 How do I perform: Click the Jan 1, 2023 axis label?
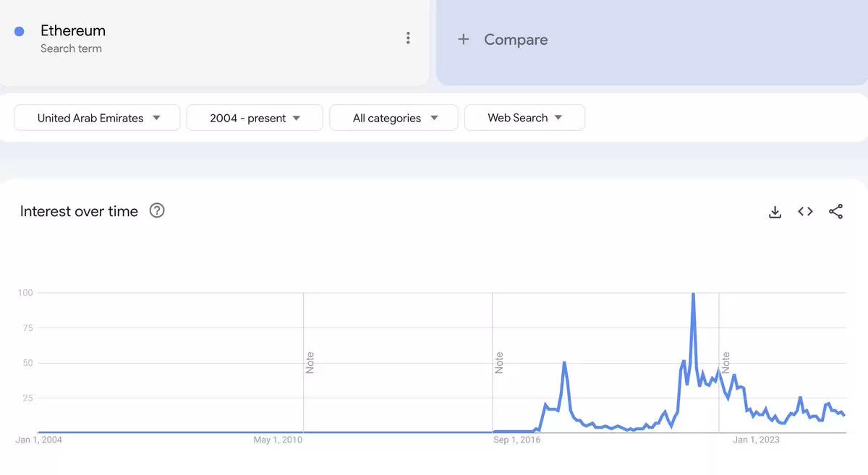[x=756, y=440]
